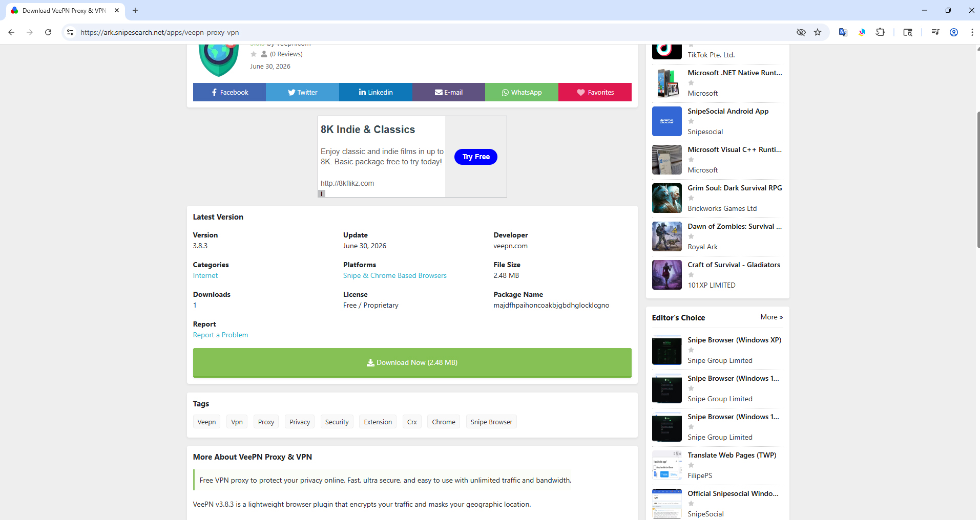The image size is (980, 520).
Task: Bookmark this page with the star icon
Action: 818,32
